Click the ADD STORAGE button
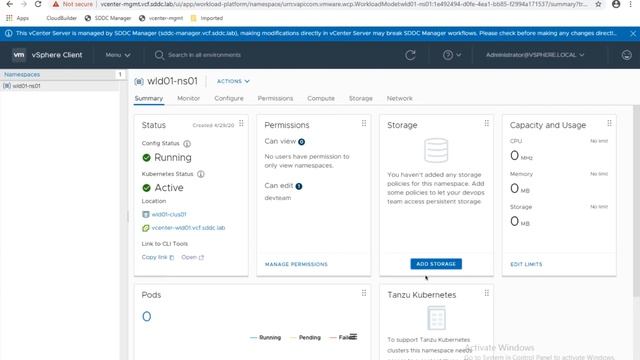 (436, 264)
